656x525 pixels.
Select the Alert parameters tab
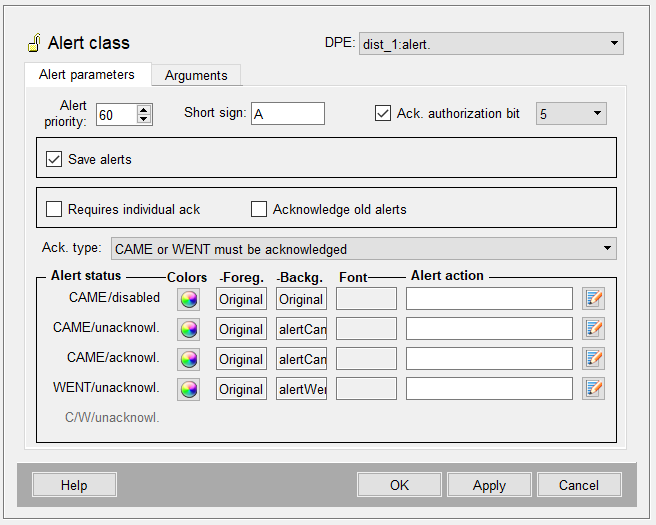[x=86, y=75]
